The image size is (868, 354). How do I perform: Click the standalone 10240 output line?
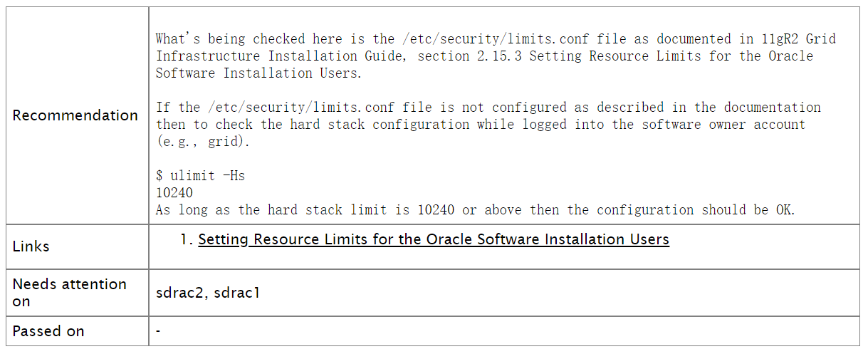(174, 192)
